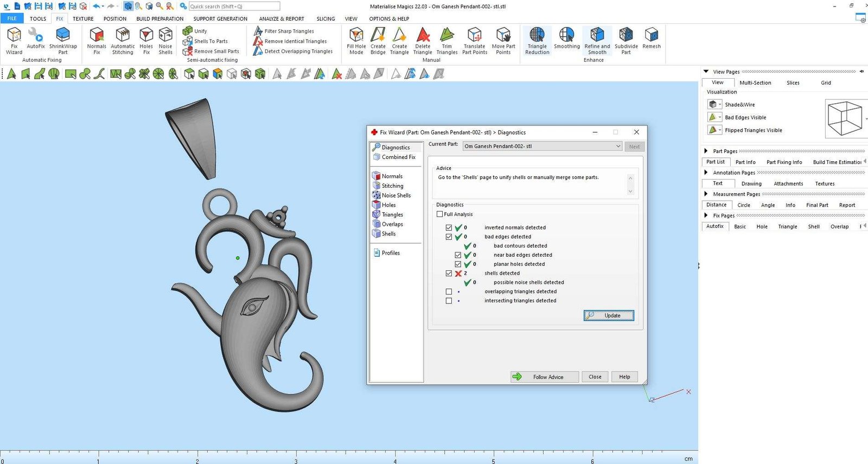Click the Update button
The width and height of the screenshot is (868, 464).
[x=609, y=316]
